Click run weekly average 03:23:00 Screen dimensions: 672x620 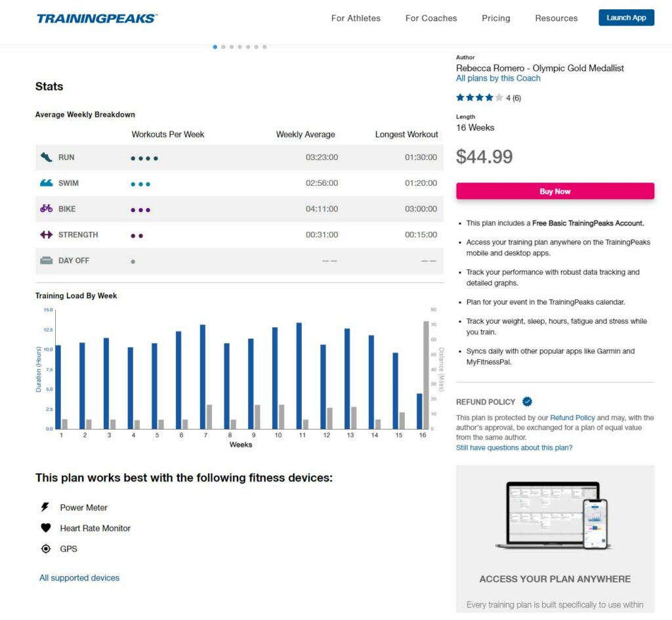[x=322, y=158]
